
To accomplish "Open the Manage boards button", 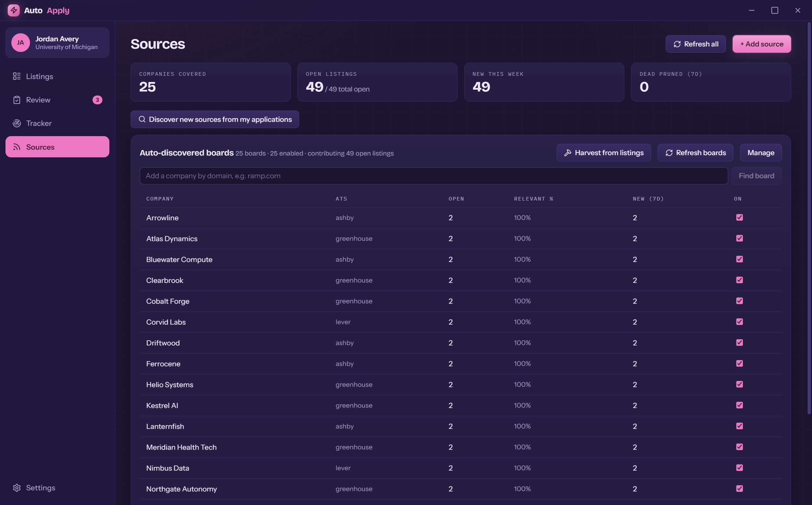I will pos(761,153).
